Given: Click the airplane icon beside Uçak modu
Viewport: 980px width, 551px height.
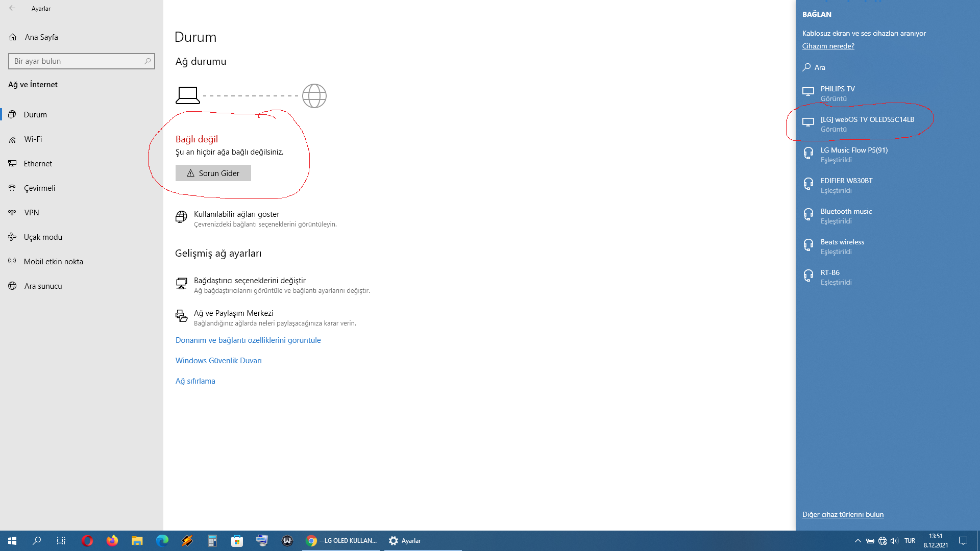Looking at the screenshot, I should coord(12,237).
